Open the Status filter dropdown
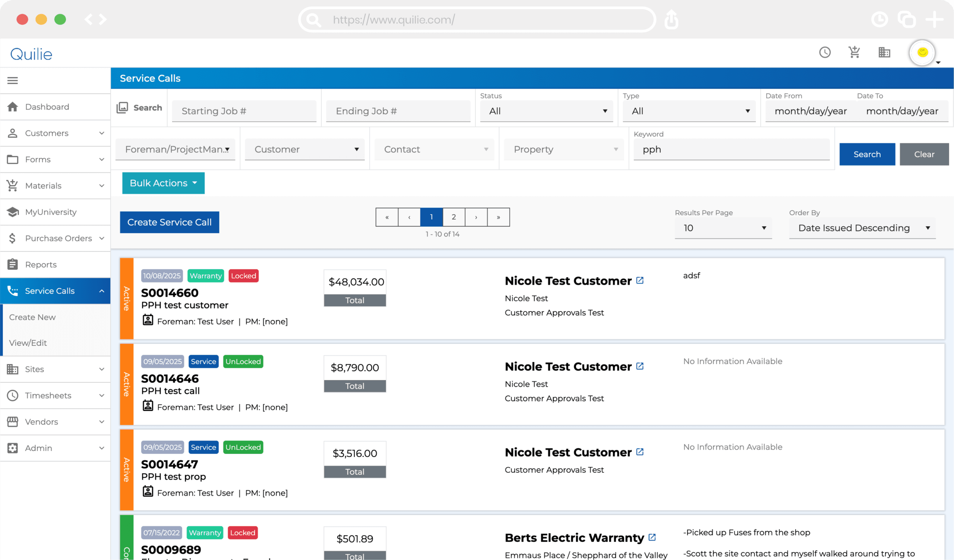This screenshot has width=954, height=560. tap(546, 111)
